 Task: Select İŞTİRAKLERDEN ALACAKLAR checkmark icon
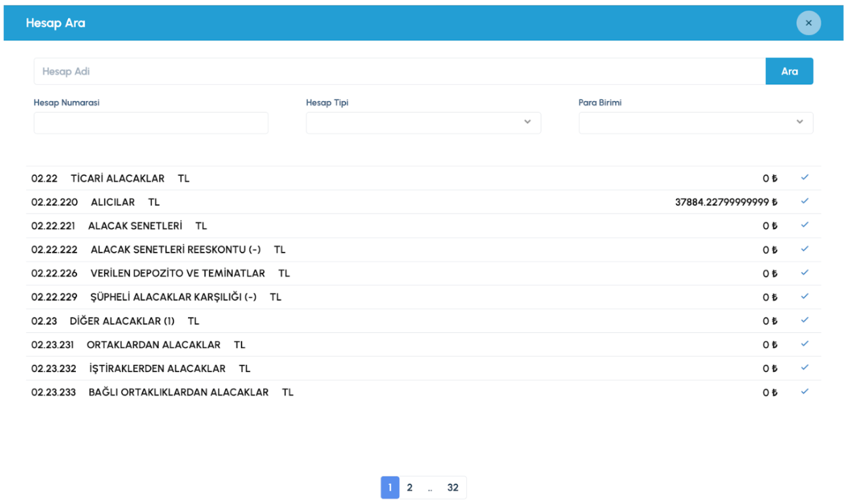pyautogui.click(x=805, y=368)
